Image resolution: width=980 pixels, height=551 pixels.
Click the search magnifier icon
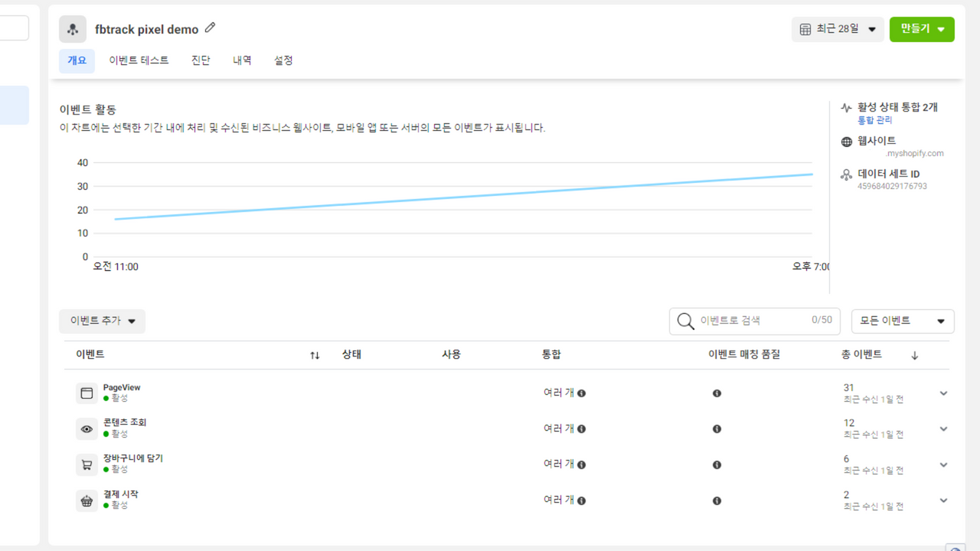pos(685,321)
